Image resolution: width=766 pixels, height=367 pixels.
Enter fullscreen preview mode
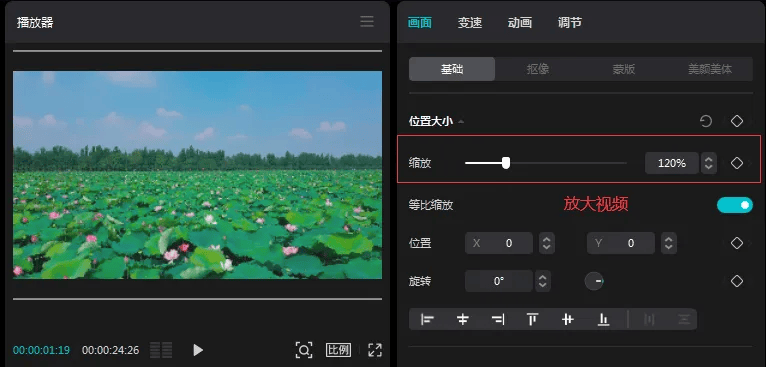pos(375,350)
